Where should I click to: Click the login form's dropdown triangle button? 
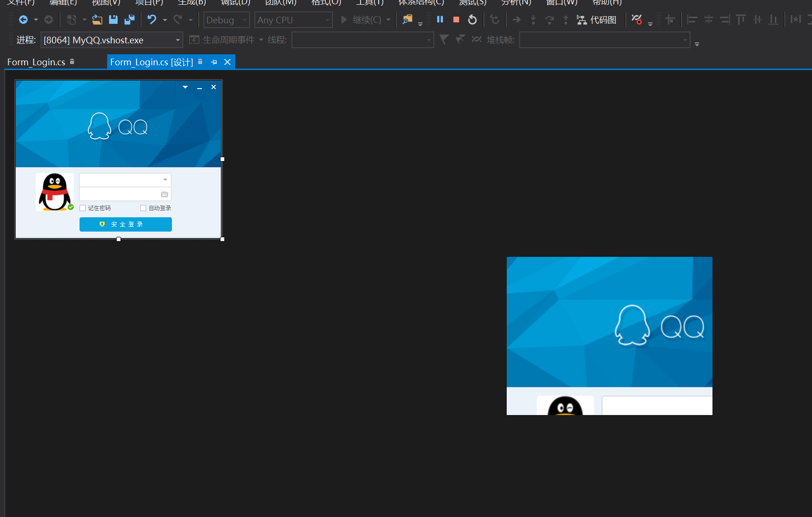coord(185,87)
